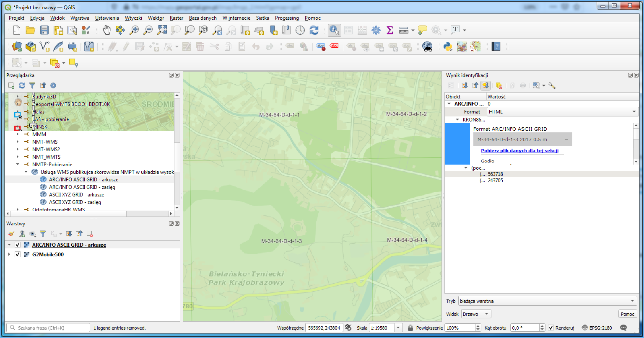Click the Expand Tree icon in Wynik identyfikacji
Viewport: 644px width, 338px height.
point(465,85)
